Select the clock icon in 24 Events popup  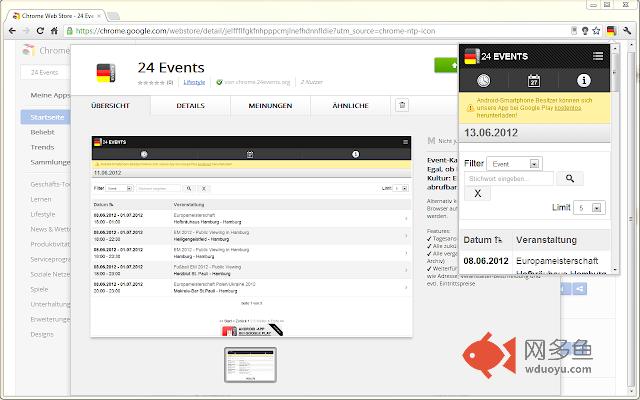[484, 80]
